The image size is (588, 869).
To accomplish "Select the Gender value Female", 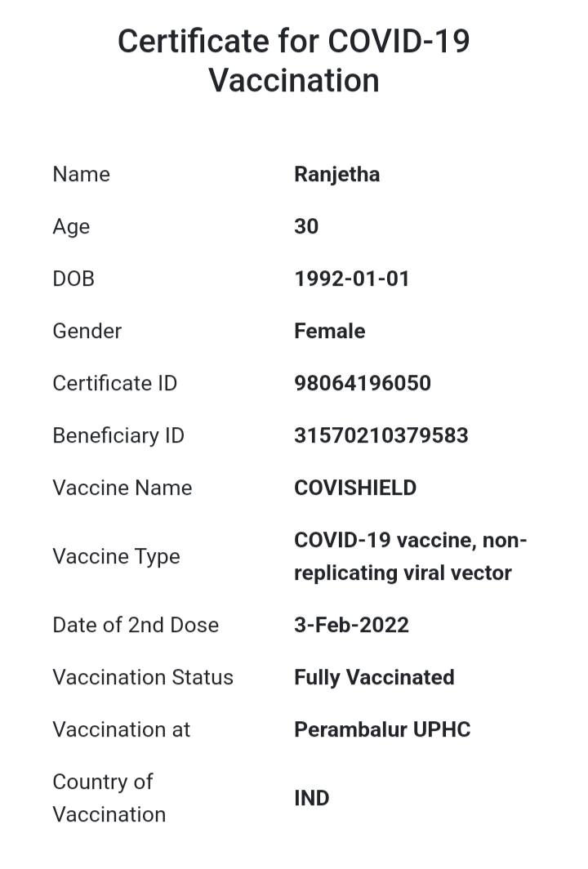I will point(329,331).
